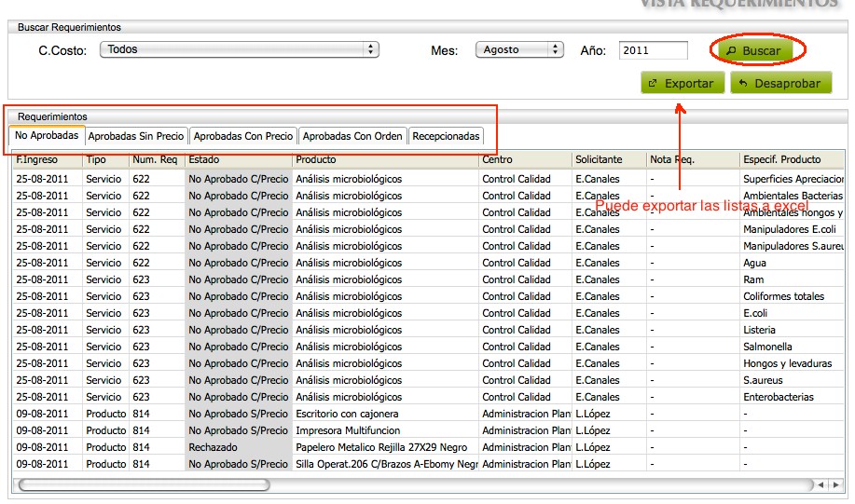Image resolution: width=855 pixels, height=504 pixels.
Task: Click the Nota Req. column header
Action: [x=693, y=159]
